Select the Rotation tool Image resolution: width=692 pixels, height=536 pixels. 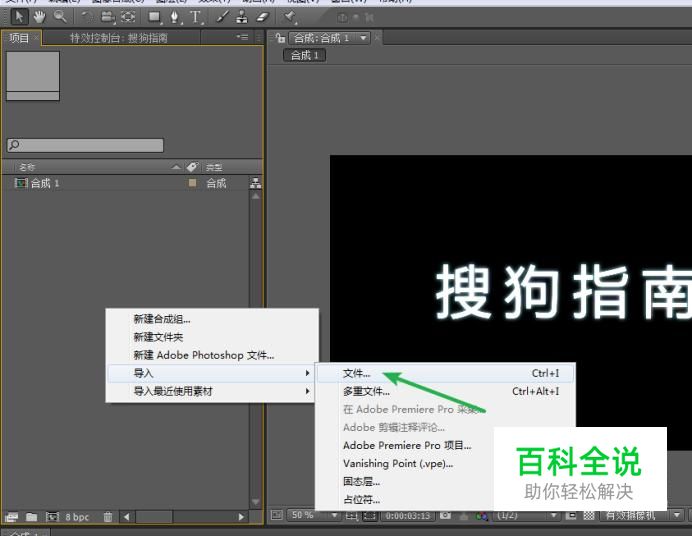click(x=86, y=17)
